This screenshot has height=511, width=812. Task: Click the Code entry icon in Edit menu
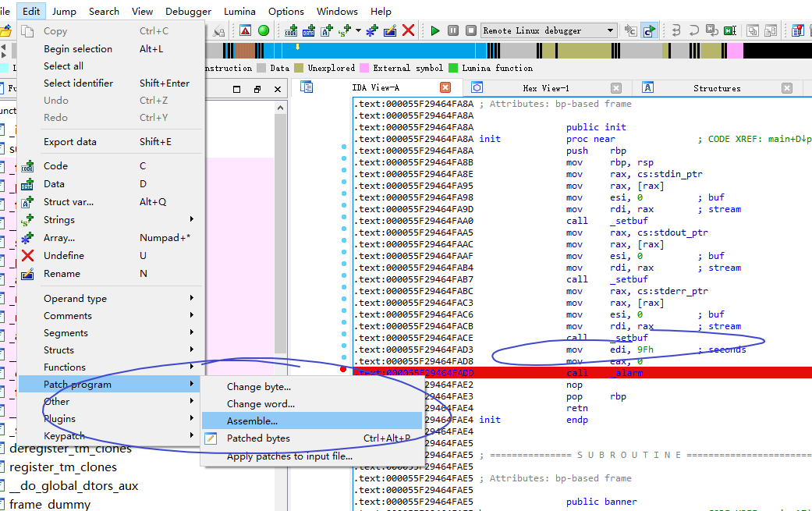pos(27,166)
